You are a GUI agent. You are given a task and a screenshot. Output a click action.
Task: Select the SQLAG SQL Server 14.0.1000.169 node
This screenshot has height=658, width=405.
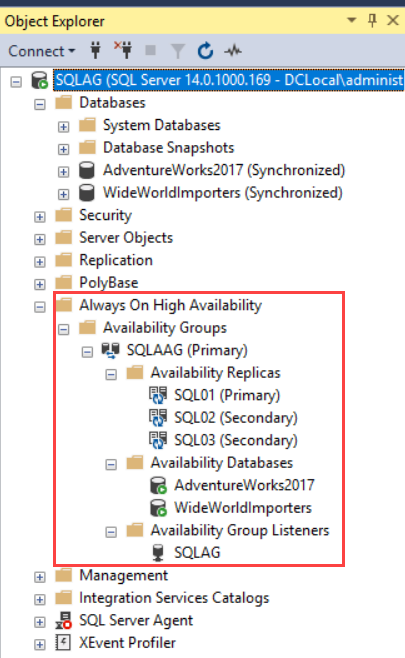[229, 80]
